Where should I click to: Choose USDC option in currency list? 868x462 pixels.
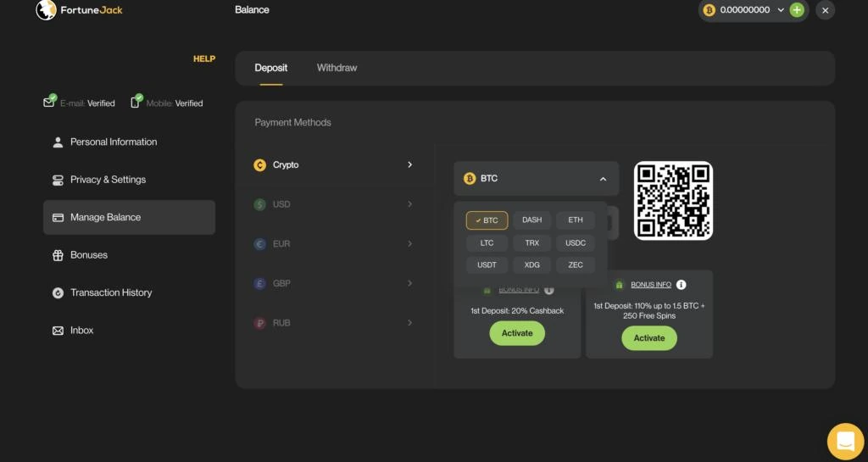point(576,243)
